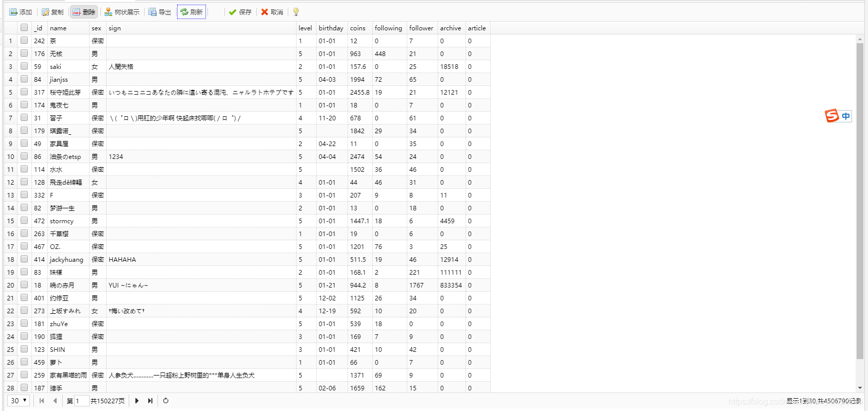Sort by the sex column header
This screenshot has width=868, height=411.
98,28
